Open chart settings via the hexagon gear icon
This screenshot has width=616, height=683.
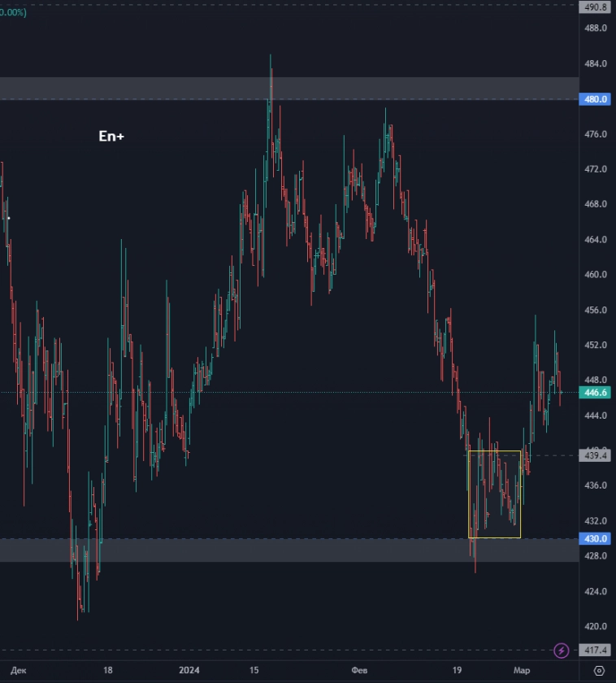click(599, 671)
